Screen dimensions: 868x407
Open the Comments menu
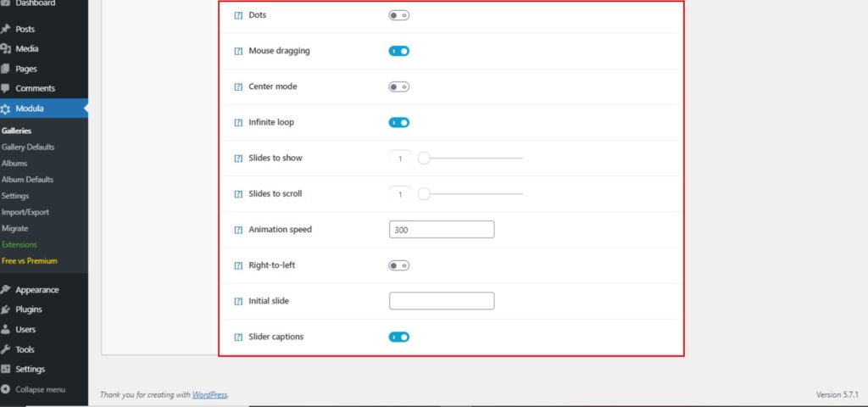point(44,88)
